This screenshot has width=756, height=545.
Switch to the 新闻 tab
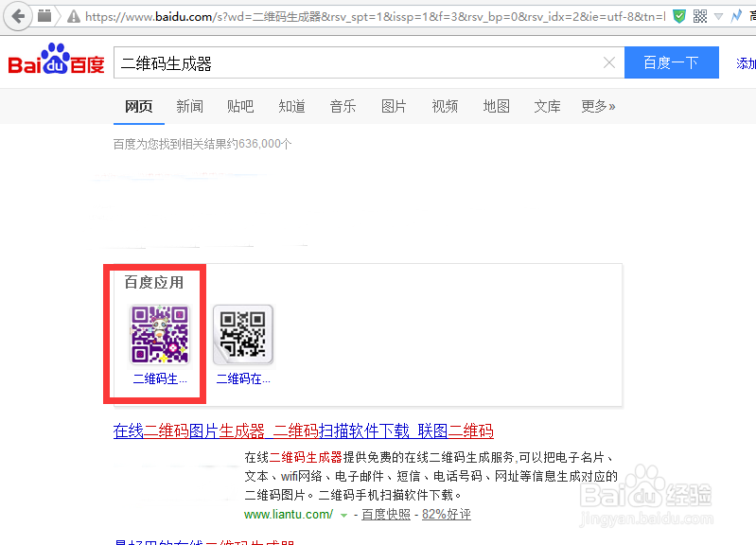pyautogui.click(x=189, y=106)
